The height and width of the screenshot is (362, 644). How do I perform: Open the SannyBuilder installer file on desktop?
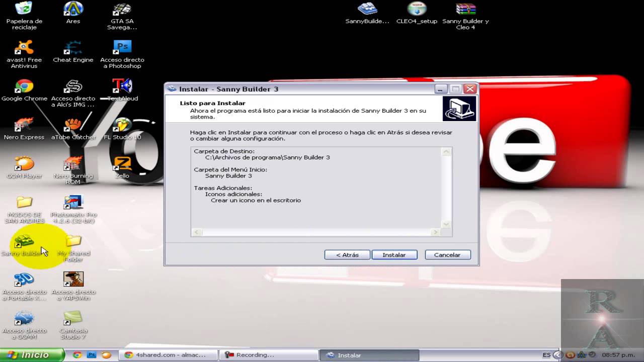click(x=367, y=13)
